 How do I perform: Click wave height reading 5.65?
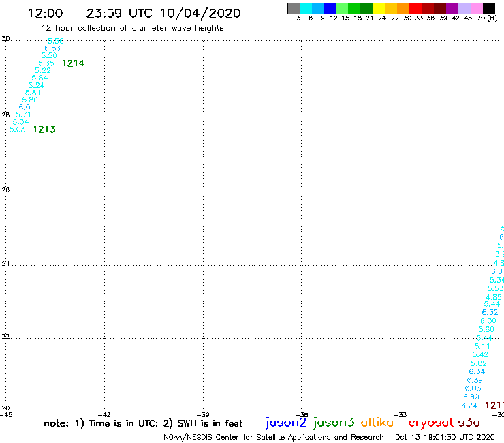(46, 63)
